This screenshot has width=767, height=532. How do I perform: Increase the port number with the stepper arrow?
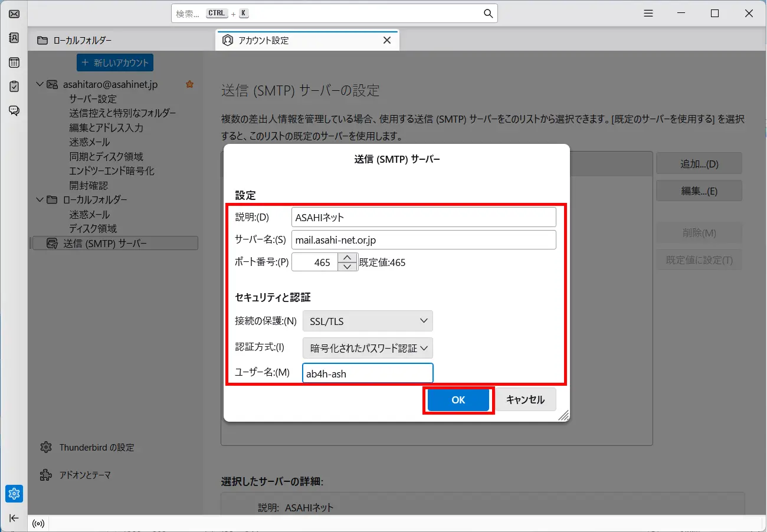click(x=347, y=258)
